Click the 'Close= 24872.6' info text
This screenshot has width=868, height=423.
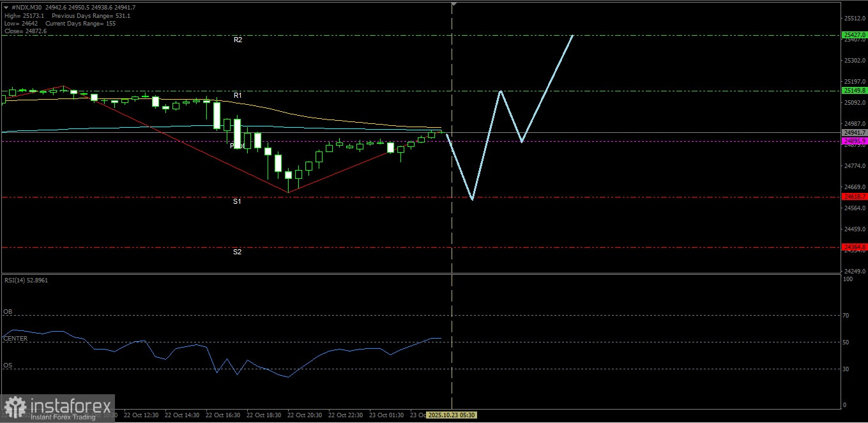(25, 31)
